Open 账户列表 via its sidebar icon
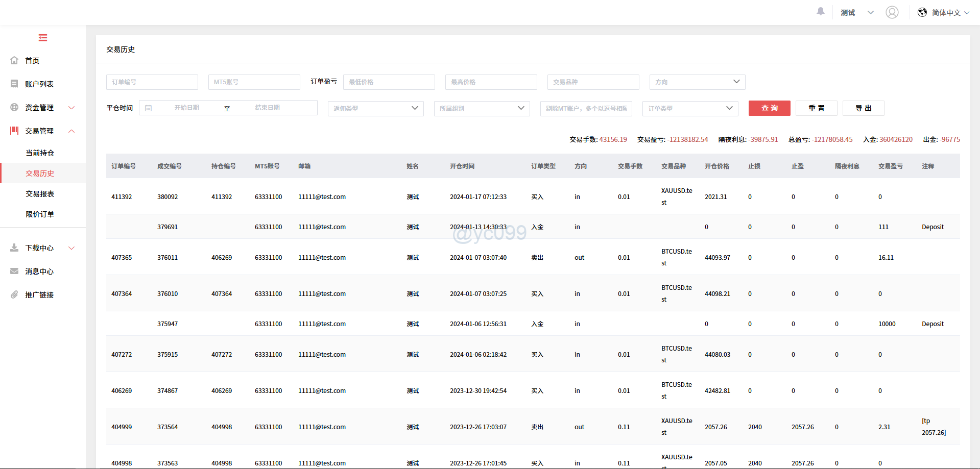 (14, 84)
